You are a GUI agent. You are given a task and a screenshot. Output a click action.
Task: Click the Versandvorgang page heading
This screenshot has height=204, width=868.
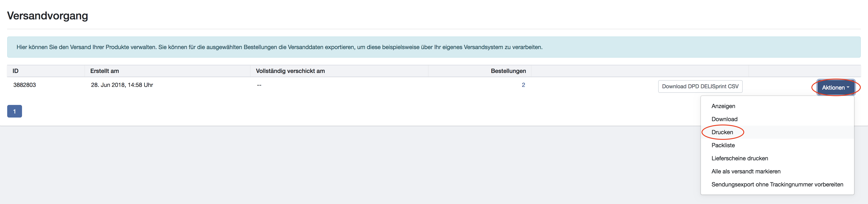(x=48, y=16)
